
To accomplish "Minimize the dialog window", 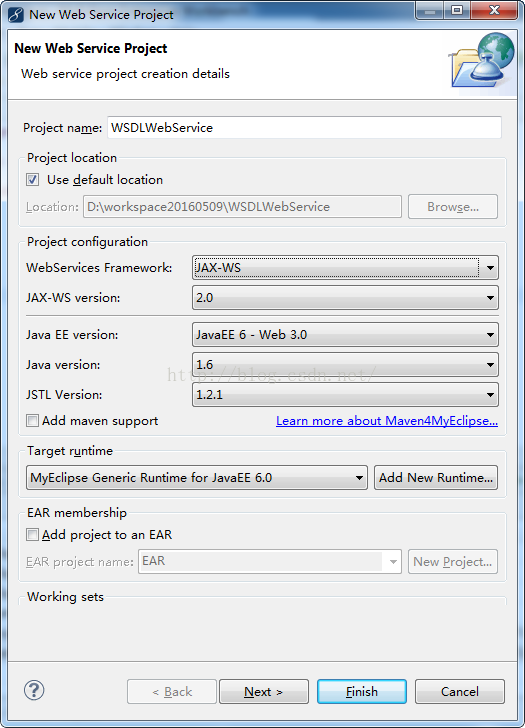I will click(x=430, y=10).
